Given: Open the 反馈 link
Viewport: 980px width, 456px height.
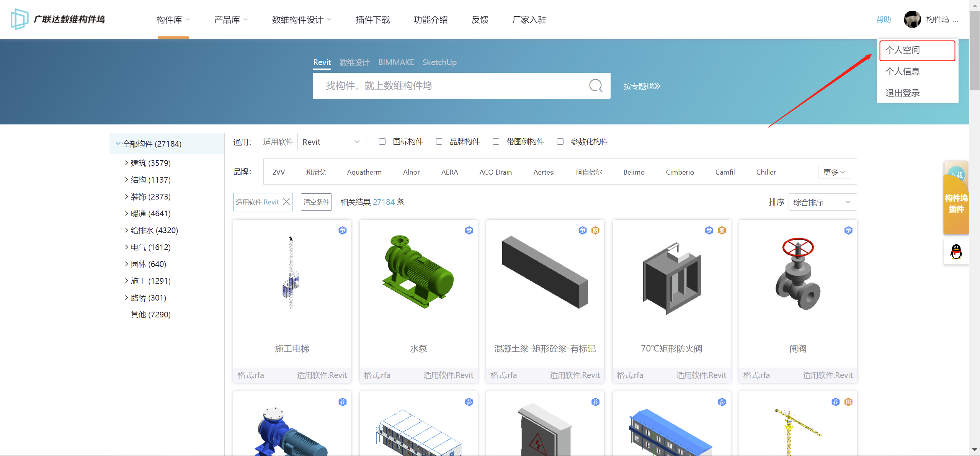Looking at the screenshot, I should click(x=480, y=20).
